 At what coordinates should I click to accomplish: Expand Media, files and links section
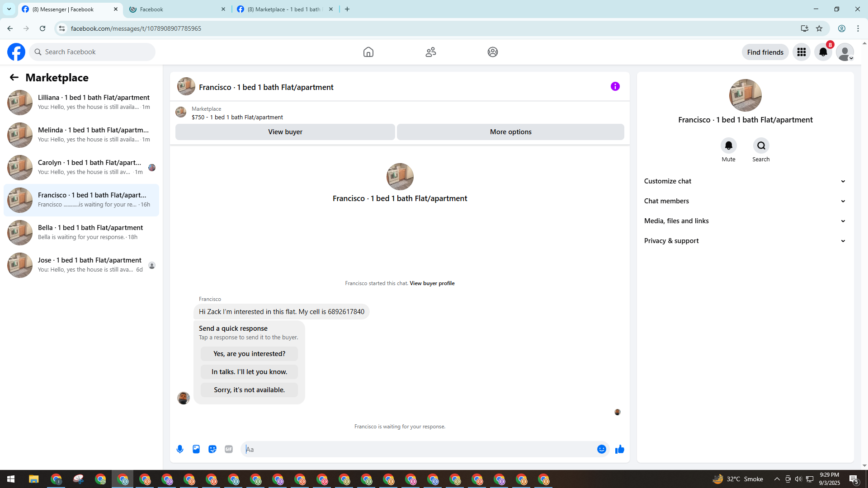745,221
